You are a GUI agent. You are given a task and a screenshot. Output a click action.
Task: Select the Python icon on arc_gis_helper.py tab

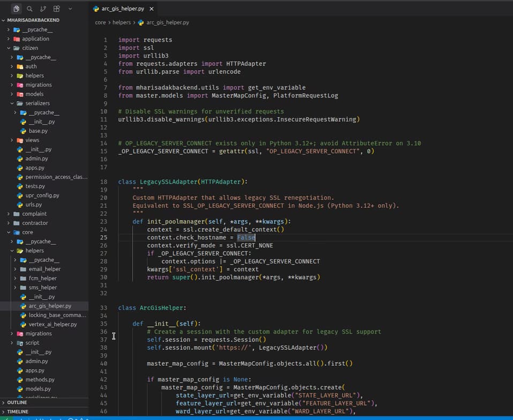pos(96,8)
